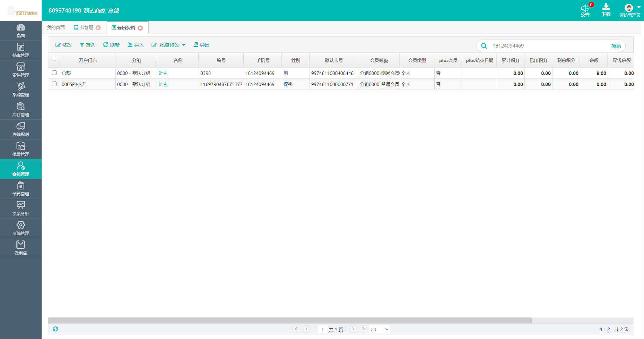Click the page number input field
Viewport: 644px width, 339px height.
tap(322, 329)
